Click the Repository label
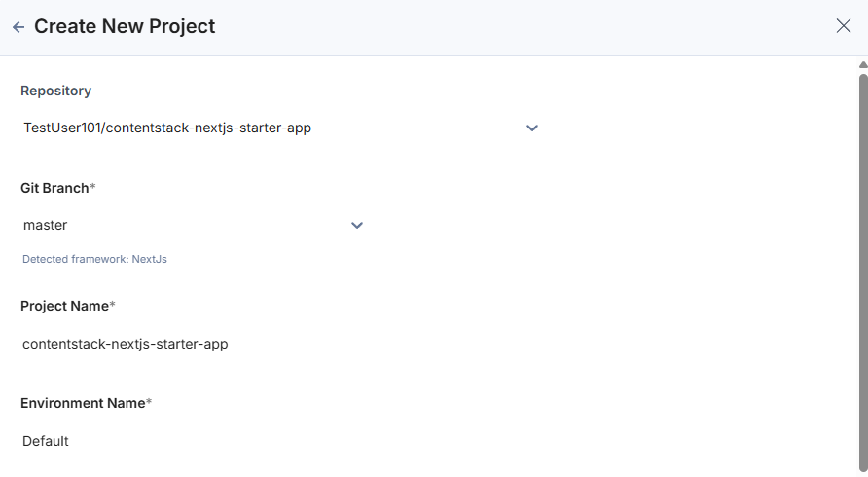This screenshot has width=868, height=477. pos(55,91)
